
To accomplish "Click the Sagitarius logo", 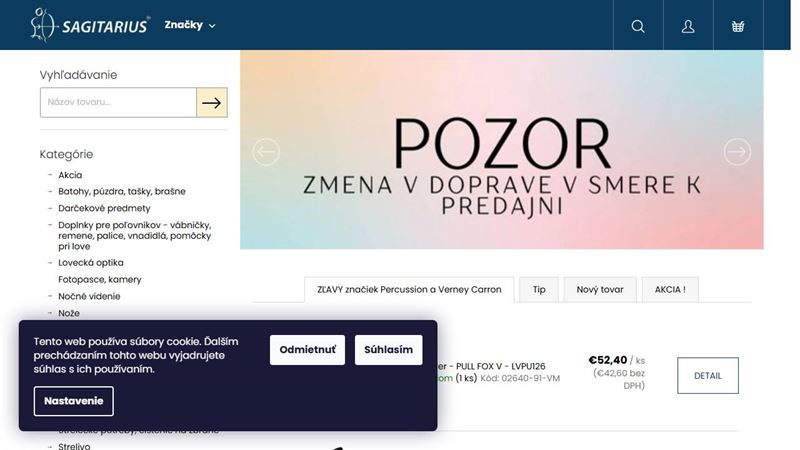I will [x=90, y=25].
